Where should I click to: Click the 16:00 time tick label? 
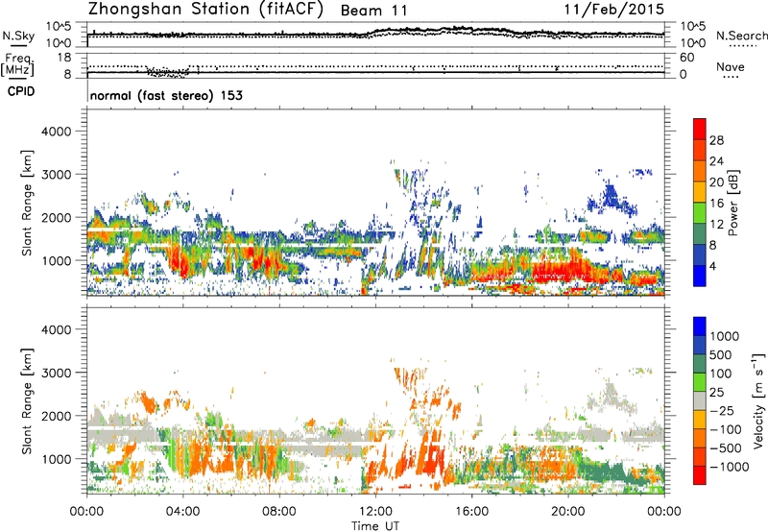471,512
